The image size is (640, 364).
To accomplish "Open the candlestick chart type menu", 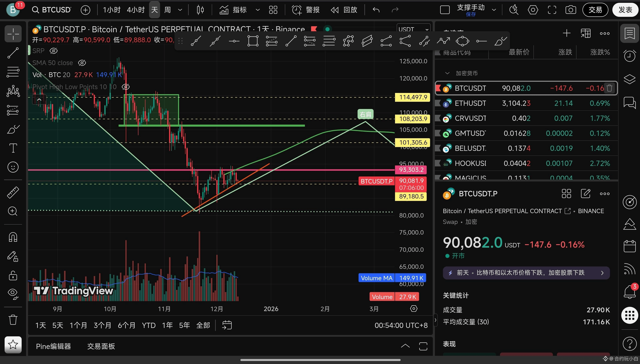I will 200,10.
